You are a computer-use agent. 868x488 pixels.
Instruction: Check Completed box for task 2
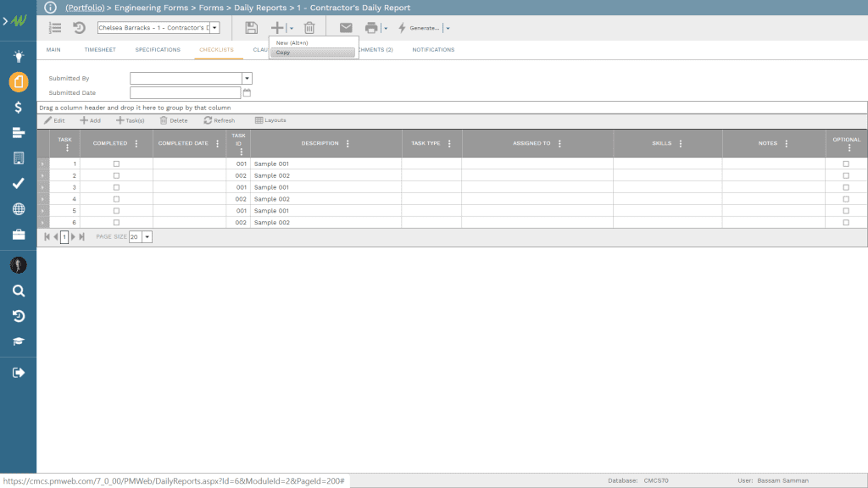pos(116,175)
